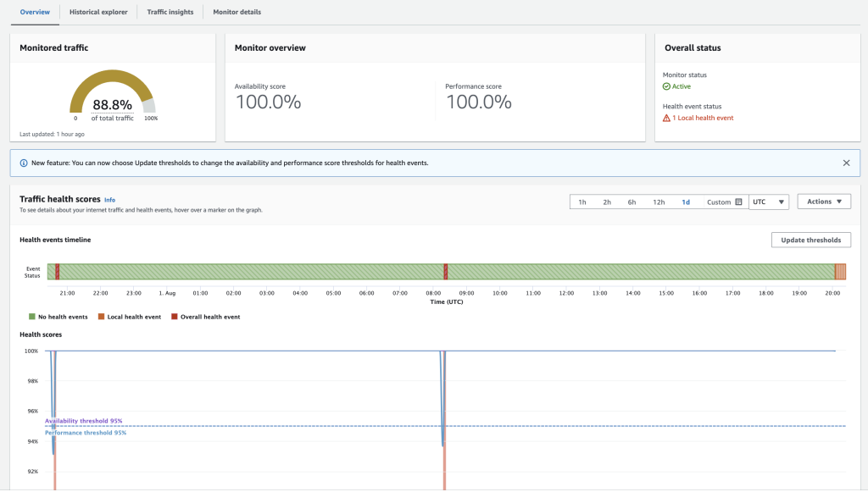Viewport: 868px width, 492px height.
Task: Dismiss the new feature notification banner
Action: [x=845, y=163]
